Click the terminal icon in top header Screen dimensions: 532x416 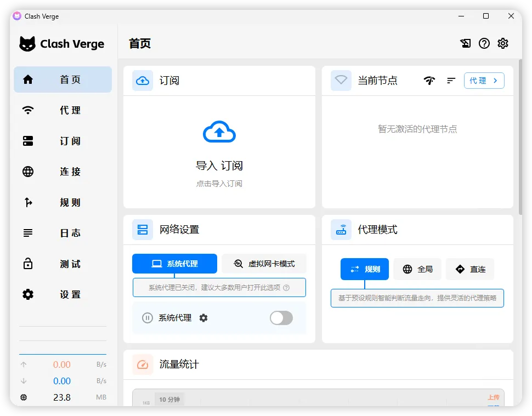pos(465,44)
